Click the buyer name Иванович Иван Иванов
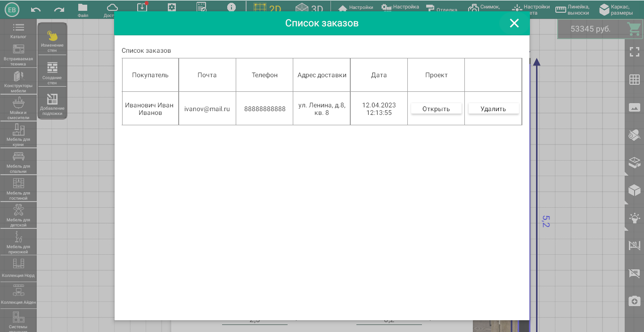Screen dimensions: 644x332 (150, 109)
